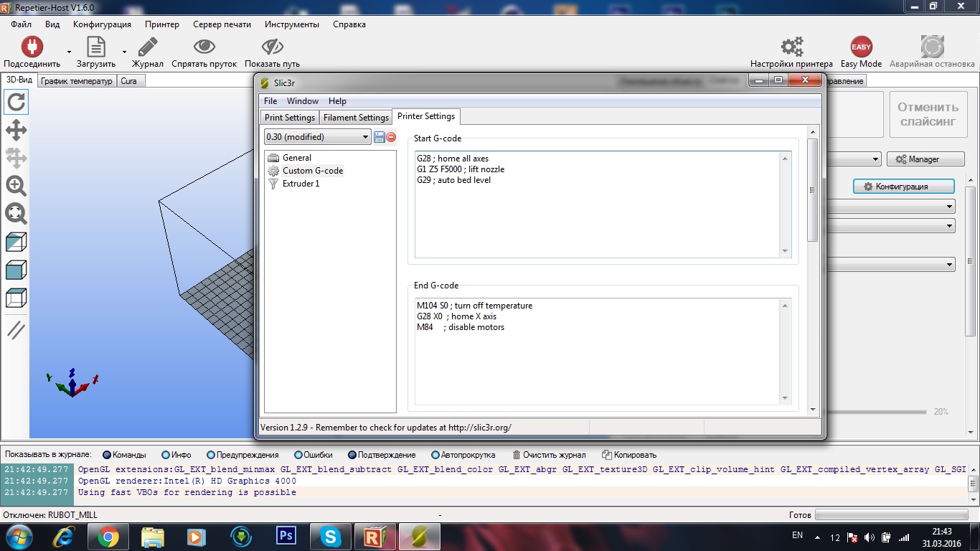Open Internet Explorer from the taskbar
The width and height of the screenshot is (980, 551).
click(x=64, y=536)
